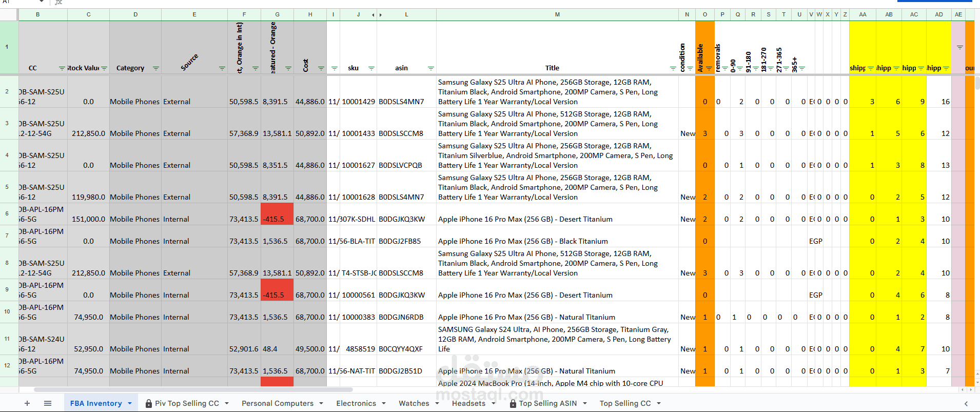The image size is (980, 412).
Task: Open the Title column filter icon
Action: [x=673, y=68]
